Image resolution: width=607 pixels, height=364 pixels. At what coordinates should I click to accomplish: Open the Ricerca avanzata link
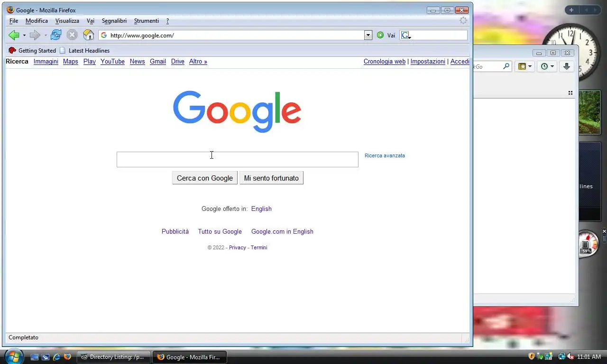click(385, 155)
